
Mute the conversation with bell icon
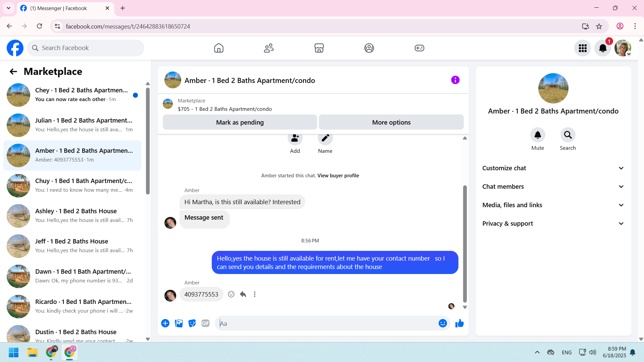coord(538,135)
